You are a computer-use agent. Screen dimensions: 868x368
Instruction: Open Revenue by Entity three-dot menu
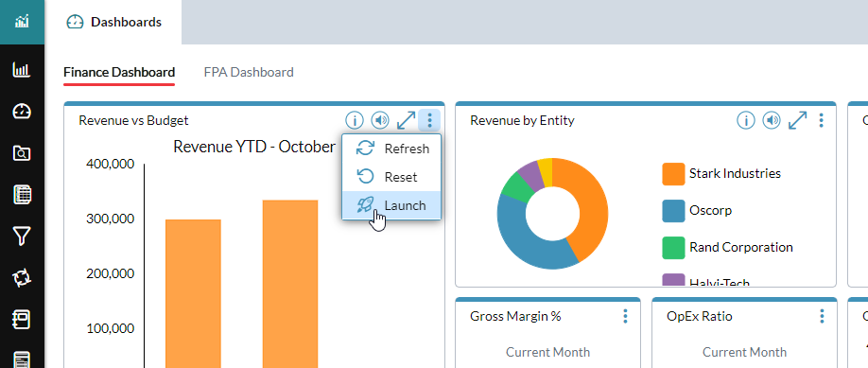pos(822,120)
